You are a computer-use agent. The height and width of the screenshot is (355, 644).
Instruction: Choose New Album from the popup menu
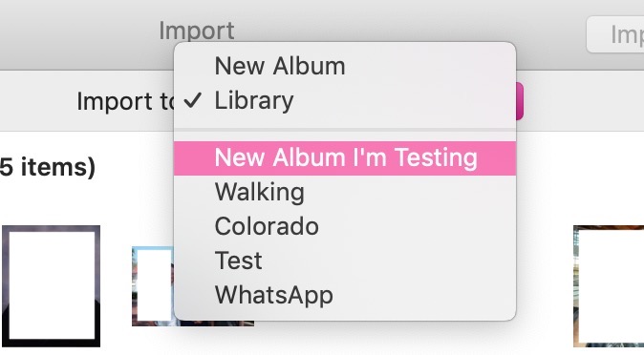click(x=345, y=66)
